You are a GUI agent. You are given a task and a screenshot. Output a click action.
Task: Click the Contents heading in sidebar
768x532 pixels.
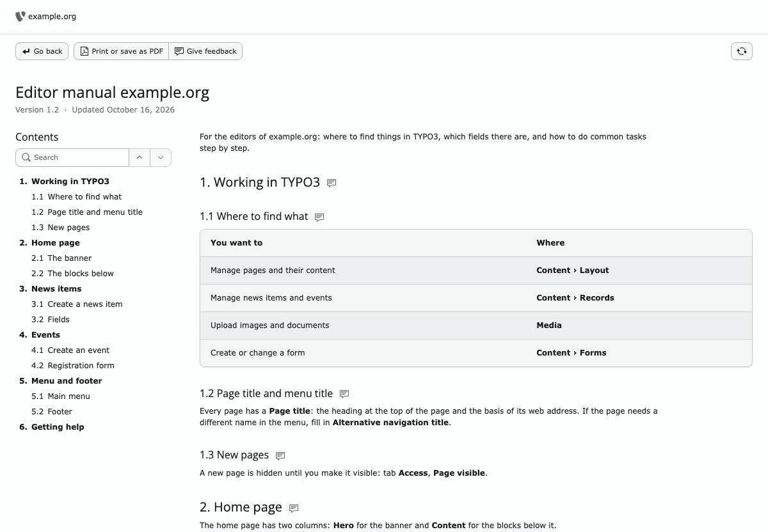[x=37, y=137]
